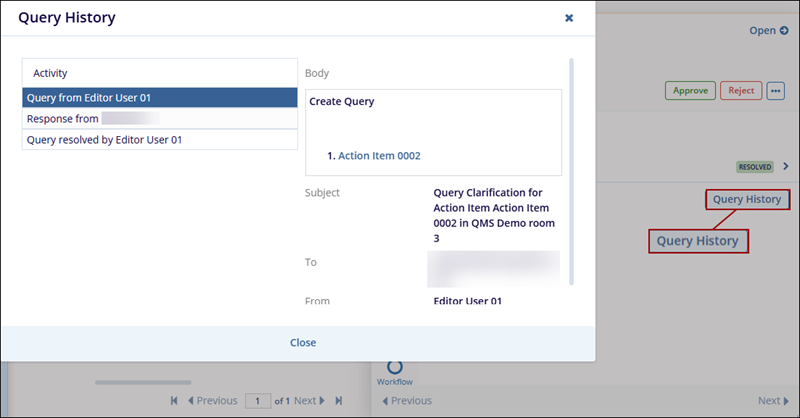800x418 pixels.
Task: Select 'Query from Editor User 01' activity
Action: click(x=160, y=98)
